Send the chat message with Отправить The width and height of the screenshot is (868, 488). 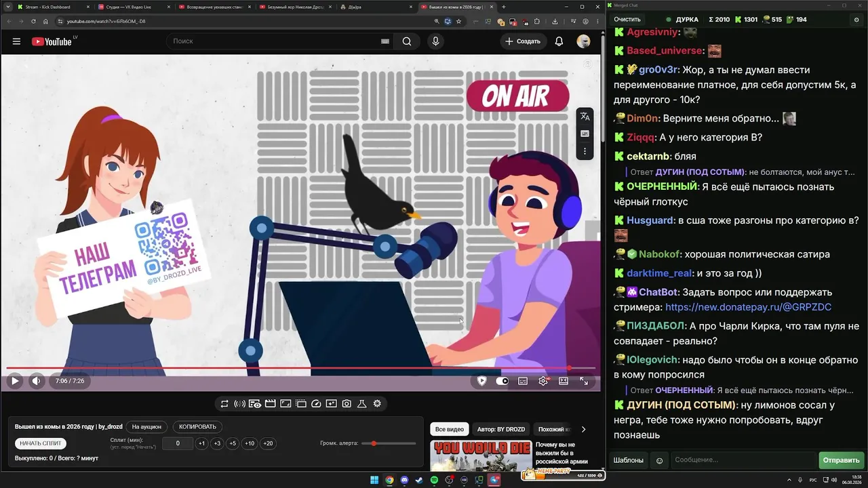pos(841,460)
